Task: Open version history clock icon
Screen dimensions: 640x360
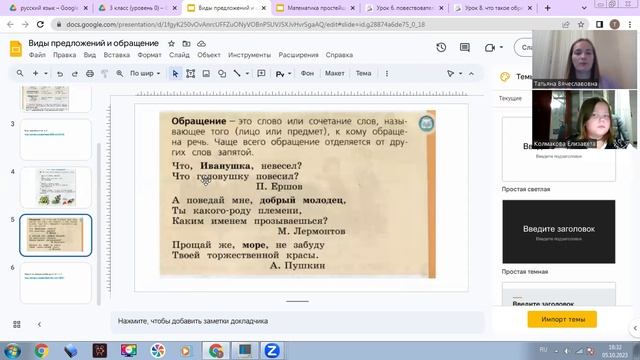Action: pyautogui.click(x=441, y=48)
